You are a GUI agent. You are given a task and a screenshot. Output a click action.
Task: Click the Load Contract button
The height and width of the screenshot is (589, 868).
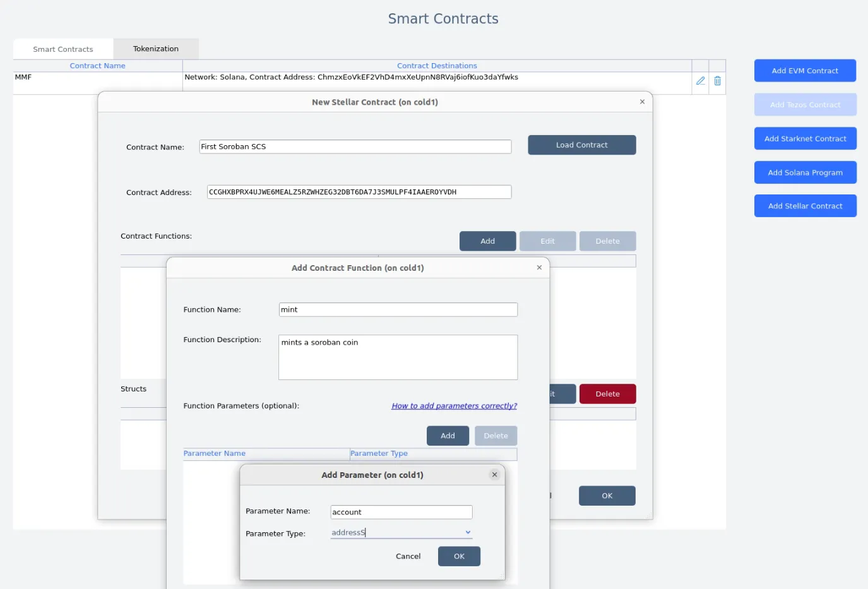coord(582,145)
